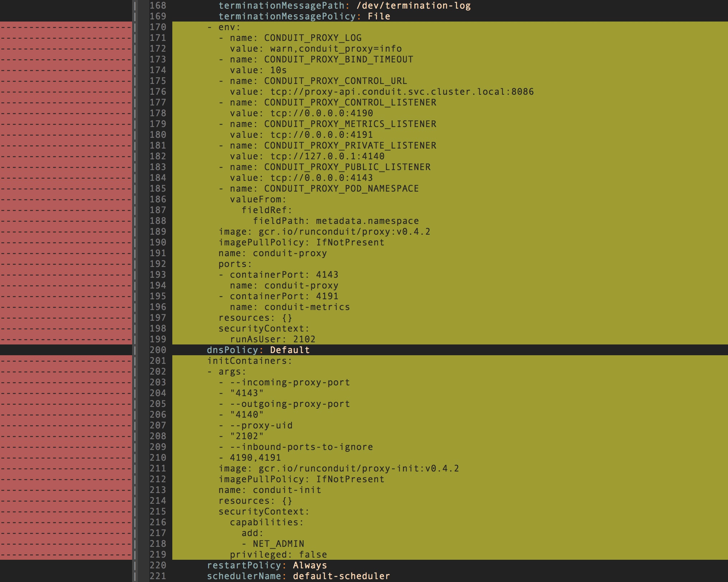This screenshot has height=582, width=728.
Task: Click 'conduit-metrics' on line 196
Action: tap(307, 307)
